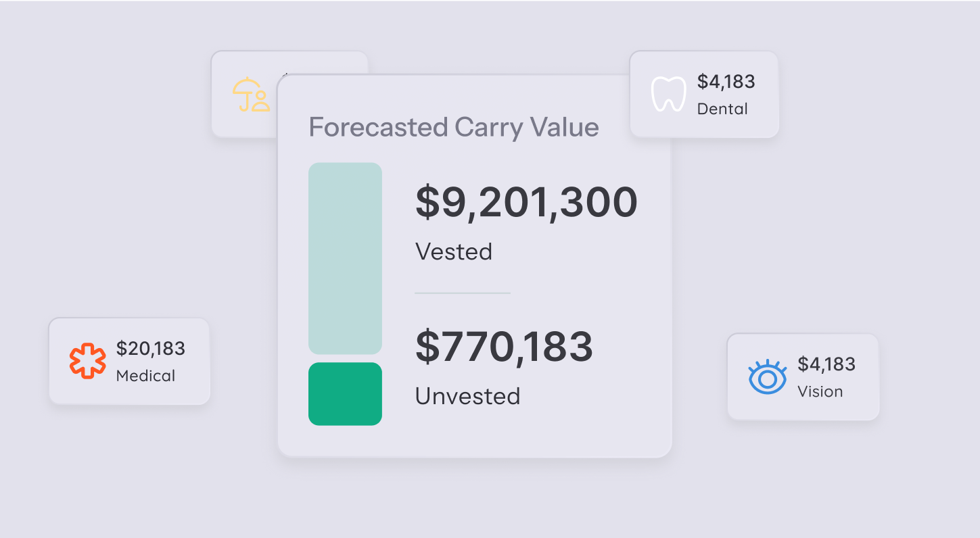Click the Vision label text
The height and width of the screenshot is (538, 980).
(x=820, y=391)
